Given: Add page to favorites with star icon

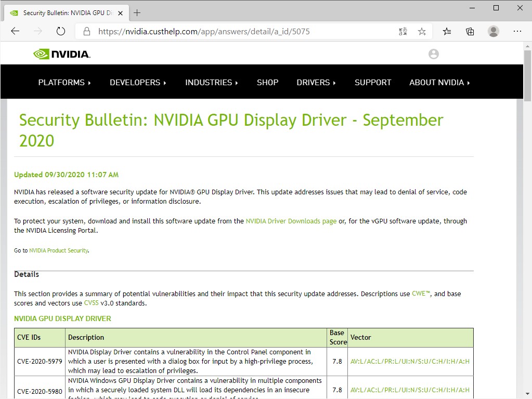Looking at the screenshot, I should tap(422, 32).
